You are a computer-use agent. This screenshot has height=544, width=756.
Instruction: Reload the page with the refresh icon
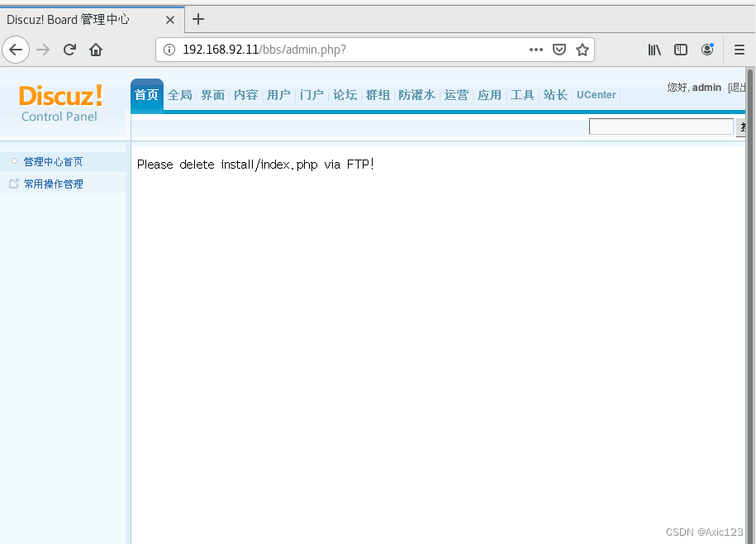(x=69, y=50)
